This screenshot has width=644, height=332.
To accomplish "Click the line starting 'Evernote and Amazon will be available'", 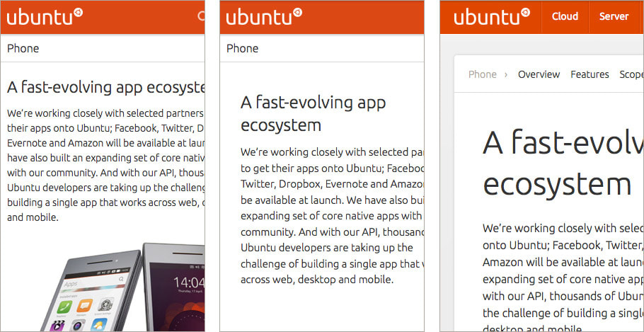I will tap(105, 143).
